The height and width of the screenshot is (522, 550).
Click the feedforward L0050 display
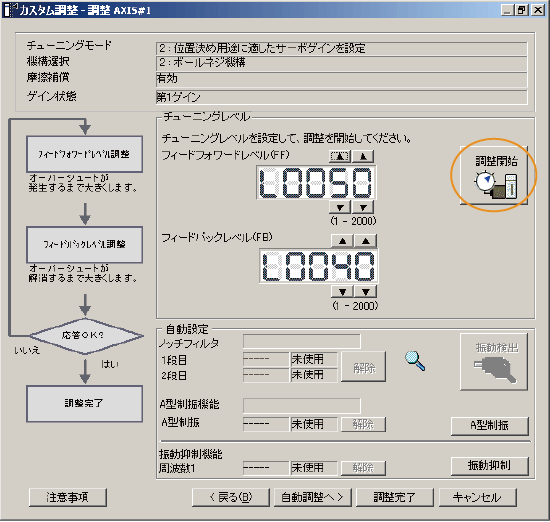(316, 182)
